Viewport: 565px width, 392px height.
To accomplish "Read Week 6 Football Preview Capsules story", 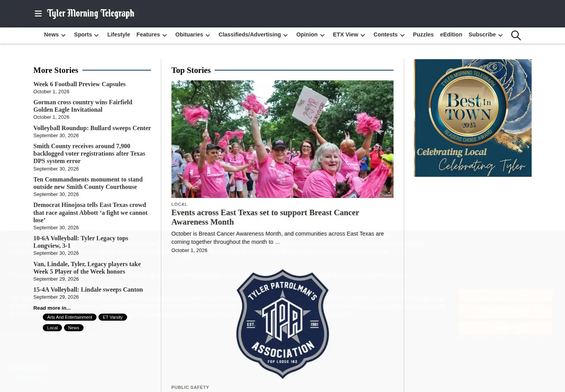I will (79, 84).
